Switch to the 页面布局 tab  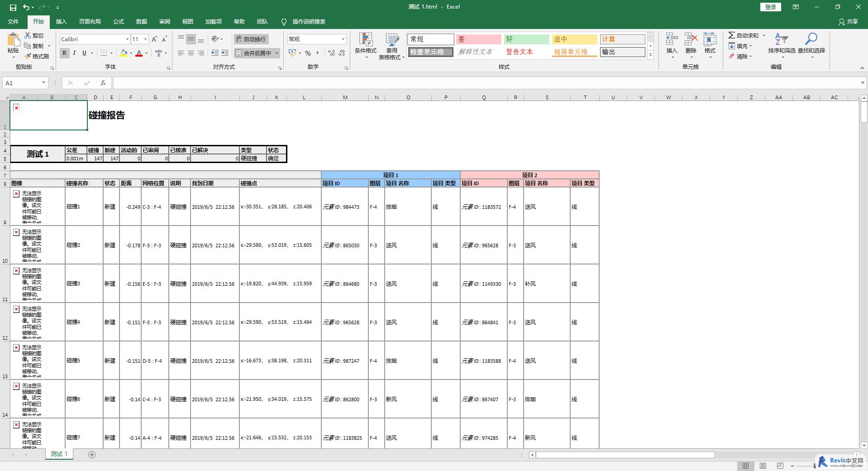click(90, 22)
